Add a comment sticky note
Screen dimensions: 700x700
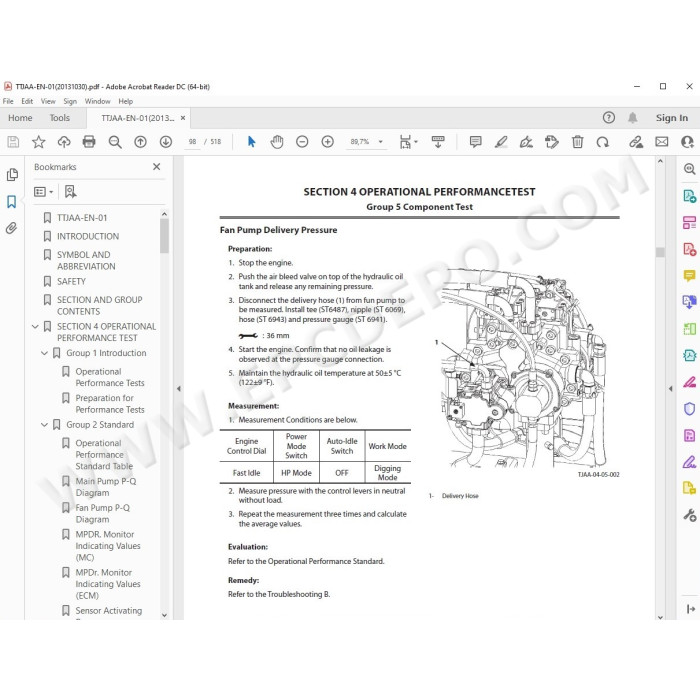[x=475, y=142]
